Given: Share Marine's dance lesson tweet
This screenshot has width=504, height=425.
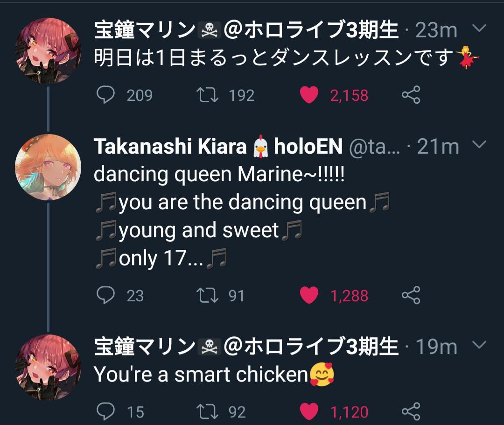Looking at the screenshot, I should coord(410,95).
